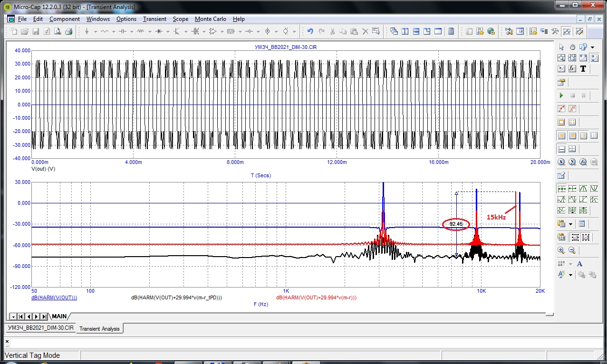Expand the Capacitor component dropdown arrow

coord(132,32)
